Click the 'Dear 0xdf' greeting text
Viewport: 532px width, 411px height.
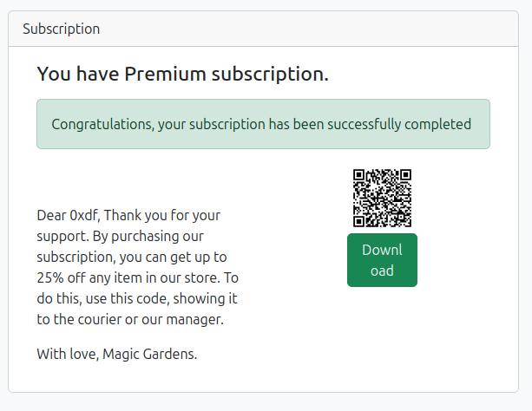[68, 214]
